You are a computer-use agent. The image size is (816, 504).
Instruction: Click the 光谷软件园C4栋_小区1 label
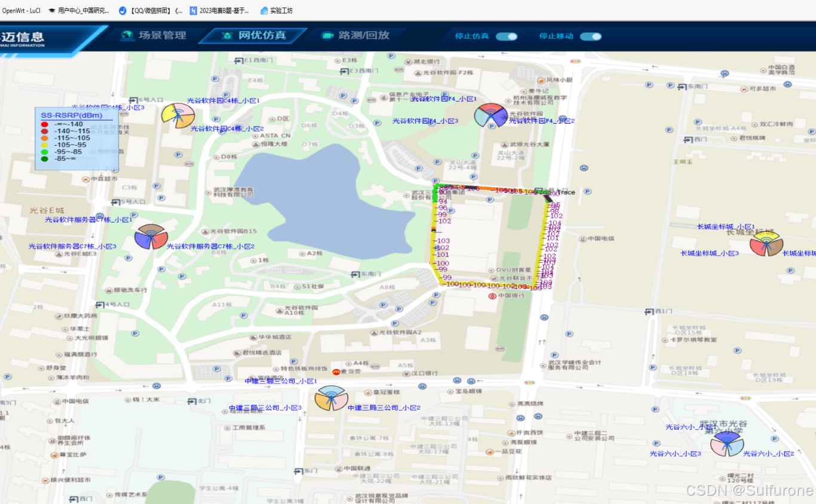tap(223, 101)
